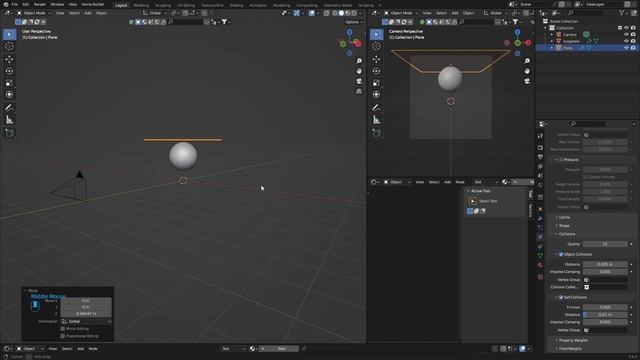
Task: Hide the Camera object in viewport
Action: pos(626,34)
